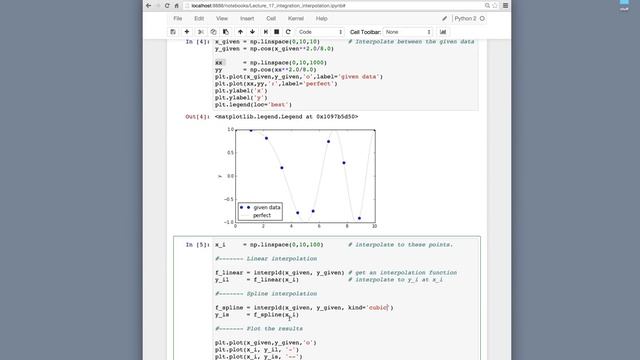Click the 'cubic' string in f_spline line
This screenshot has width=640, height=360.
(x=378, y=308)
